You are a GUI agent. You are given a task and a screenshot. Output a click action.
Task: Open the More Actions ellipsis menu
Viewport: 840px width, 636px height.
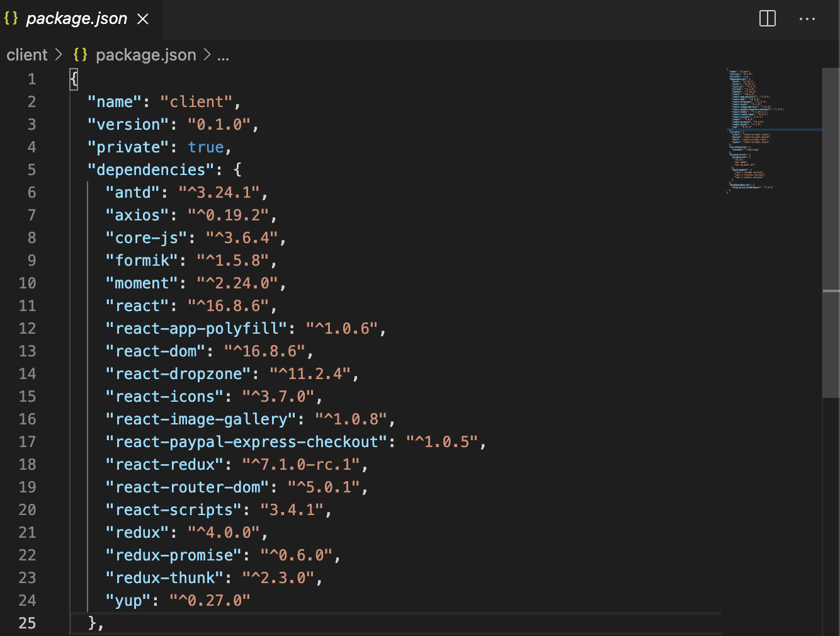tap(807, 19)
